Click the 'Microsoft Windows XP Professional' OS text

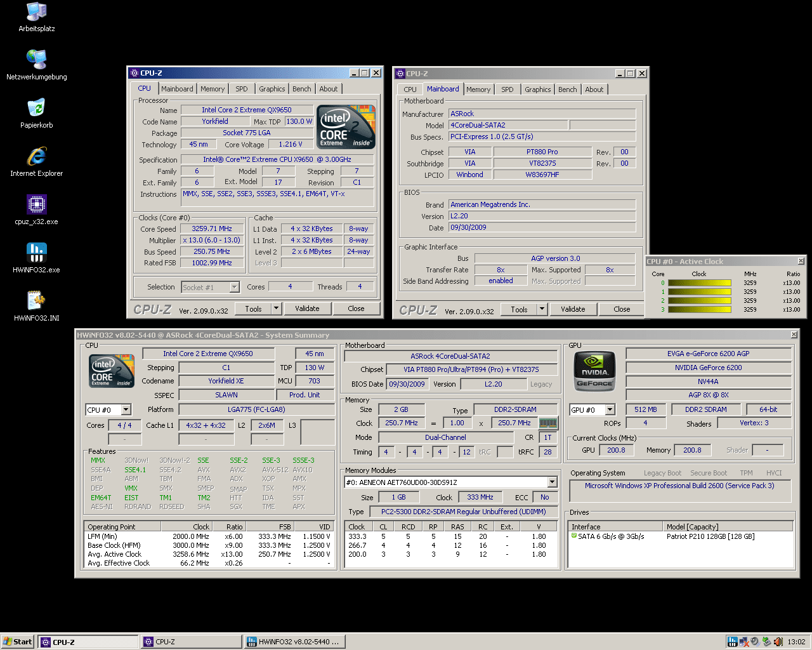(679, 486)
